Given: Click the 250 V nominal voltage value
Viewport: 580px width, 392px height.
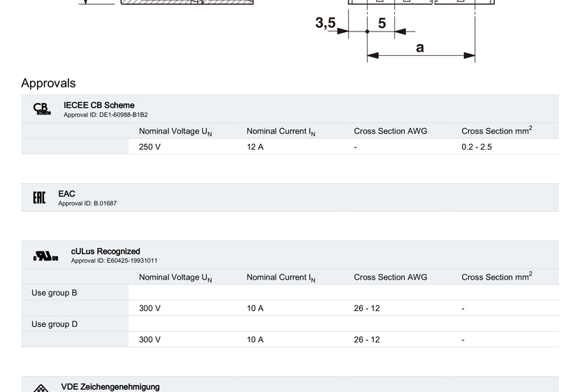Looking at the screenshot, I should [x=150, y=147].
